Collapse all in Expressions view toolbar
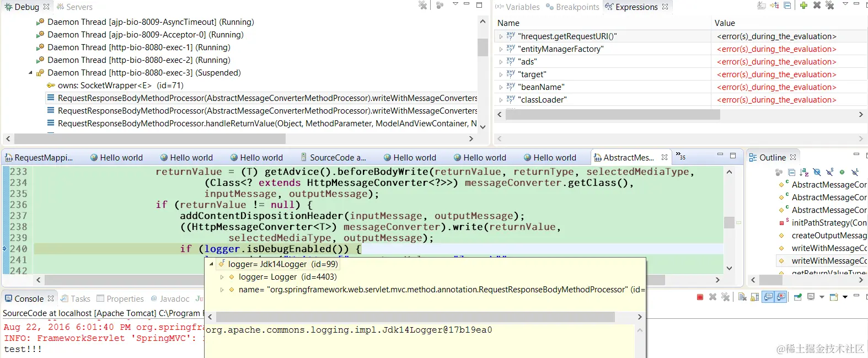 787,6
